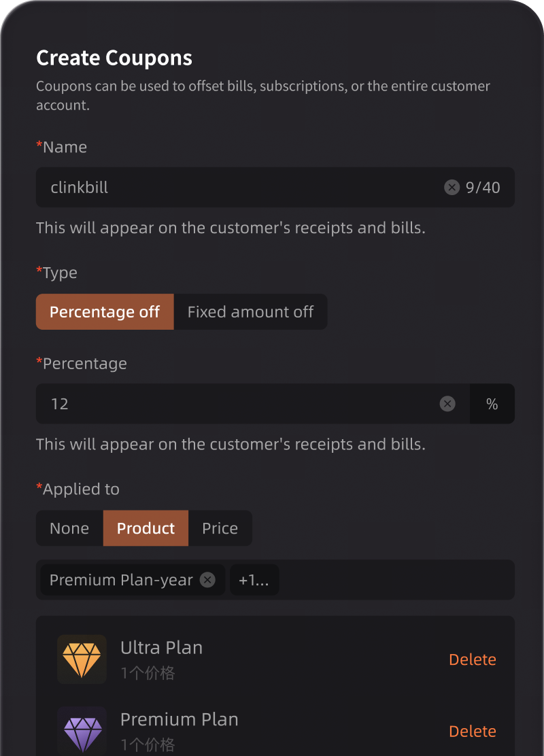This screenshot has height=756, width=544.
Task: Click the Premium Plan purple diamond icon
Action: 82,731
